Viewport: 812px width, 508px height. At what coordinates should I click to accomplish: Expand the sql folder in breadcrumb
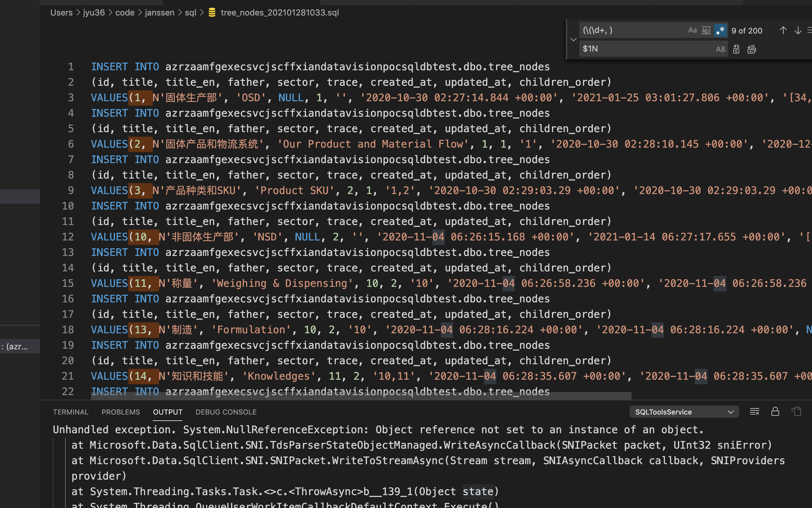(x=189, y=12)
